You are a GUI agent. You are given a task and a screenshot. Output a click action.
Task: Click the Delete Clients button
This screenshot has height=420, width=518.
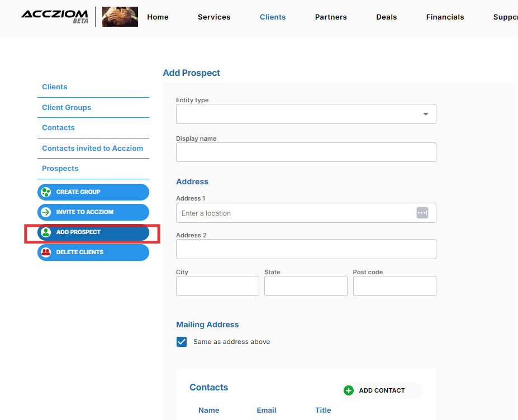(93, 252)
